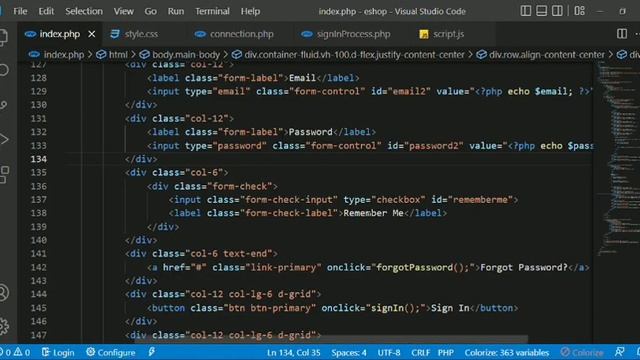Open the Customize Layout icon

point(579,11)
